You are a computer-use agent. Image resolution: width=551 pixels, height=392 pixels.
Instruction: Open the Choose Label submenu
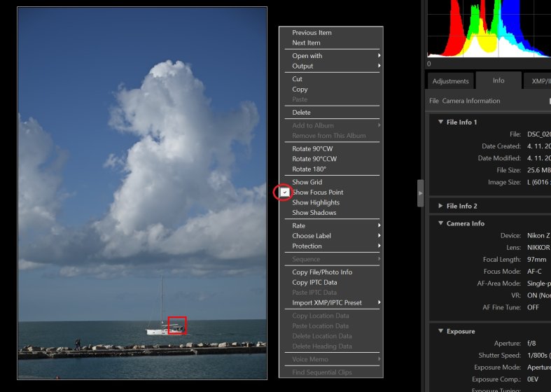pos(331,236)
